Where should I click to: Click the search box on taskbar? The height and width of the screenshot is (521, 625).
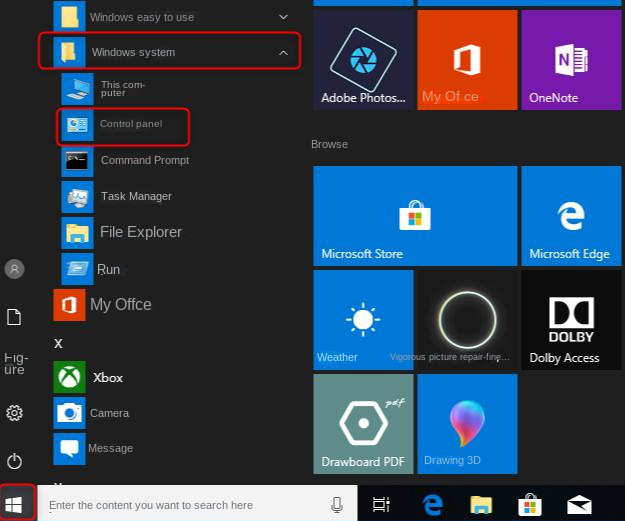198,505
